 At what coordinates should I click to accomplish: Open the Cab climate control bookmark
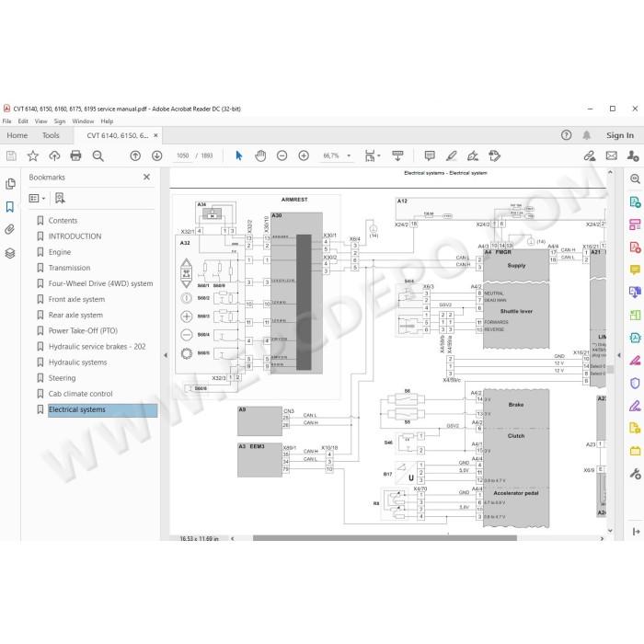coord(81,394)
